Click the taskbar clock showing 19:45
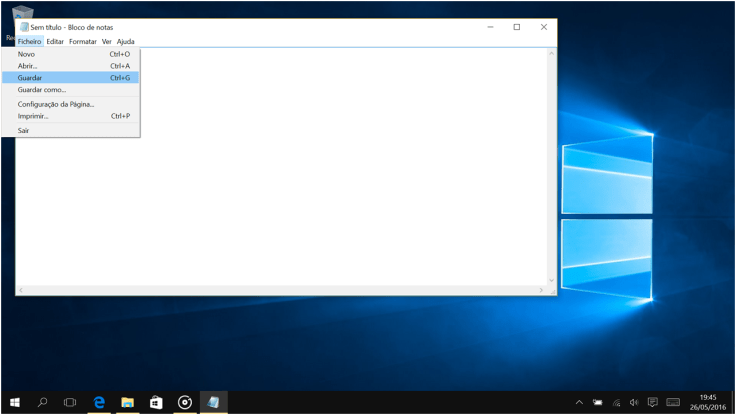Screen dimensions: 736x415 pos(708,402)
